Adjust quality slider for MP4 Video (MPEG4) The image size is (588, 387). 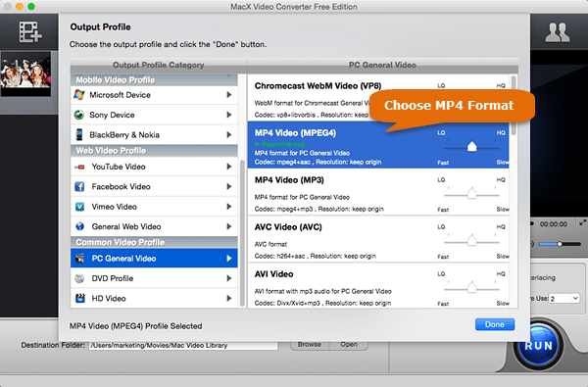471,147
